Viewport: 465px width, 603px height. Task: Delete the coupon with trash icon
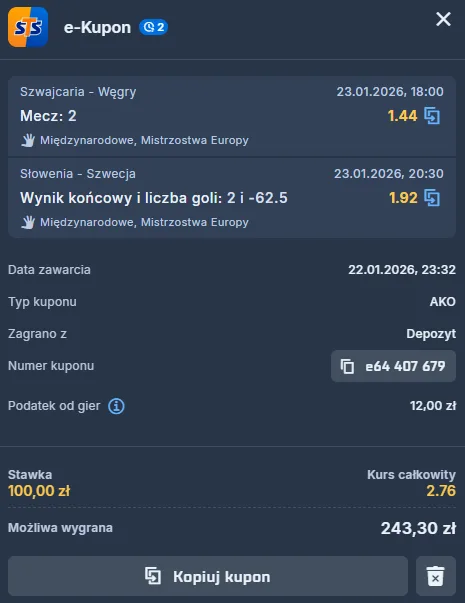click(436, 576)
